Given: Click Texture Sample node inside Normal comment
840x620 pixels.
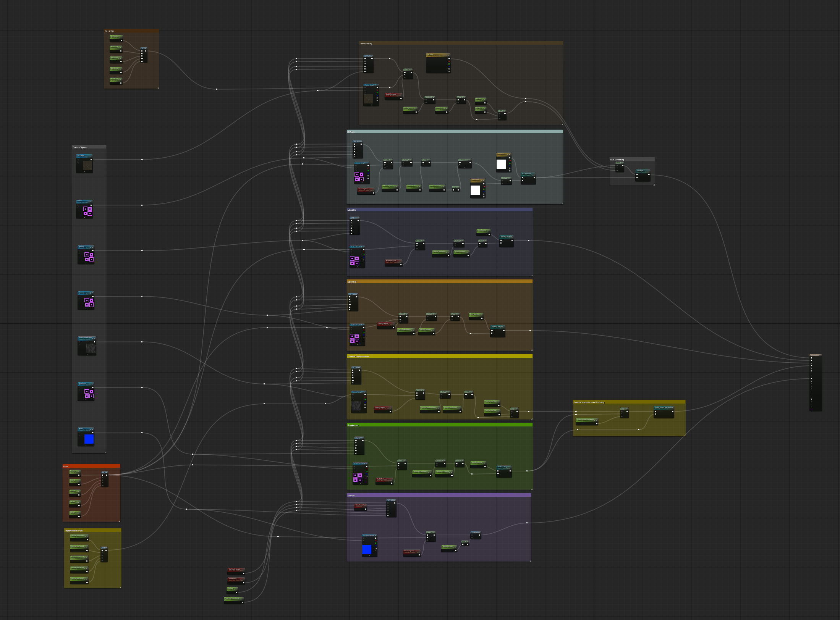Looking at the screenshot, I should pyautogui.click(x=369, y=536).
